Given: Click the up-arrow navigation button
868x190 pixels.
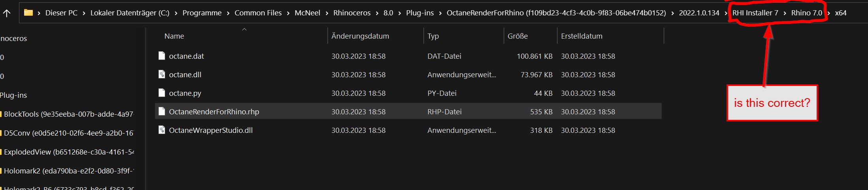Looking at the screenshot, I should tap(7, 13).
